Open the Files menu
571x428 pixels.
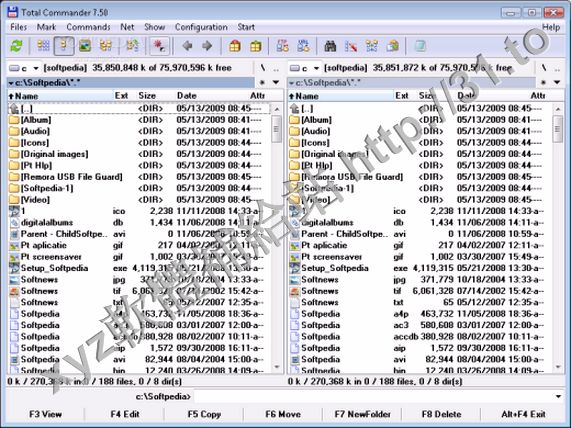pos(19,27)
